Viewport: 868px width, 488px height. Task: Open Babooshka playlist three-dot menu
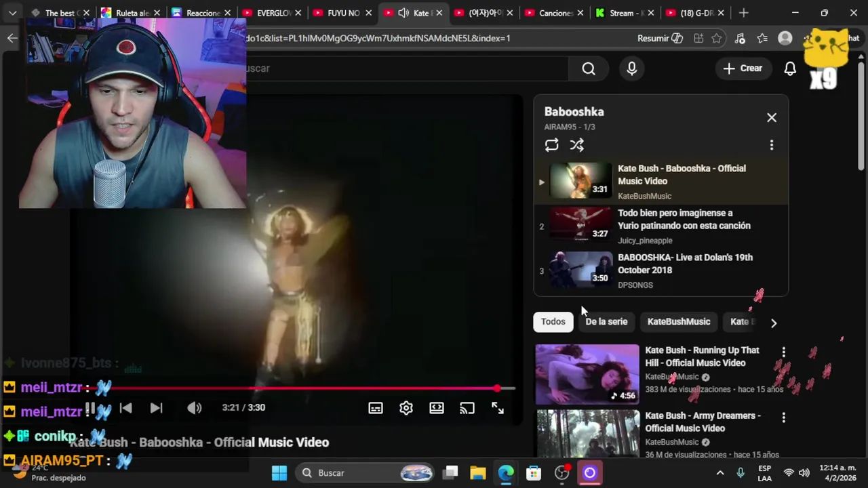point(771,145)
